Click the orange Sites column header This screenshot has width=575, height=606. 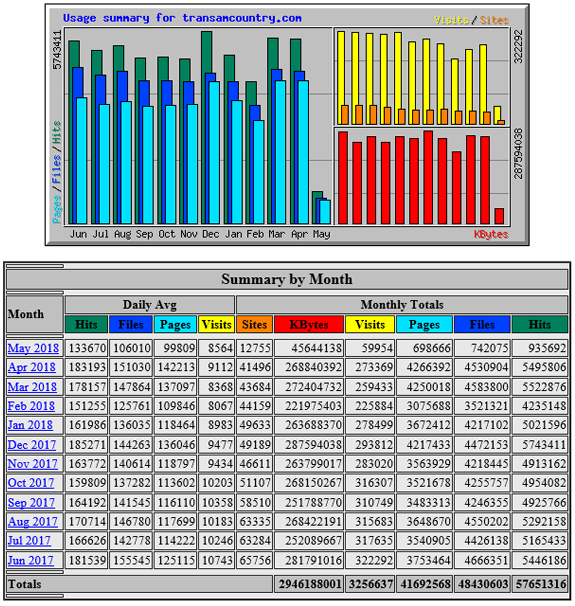[x=254, y=325]
